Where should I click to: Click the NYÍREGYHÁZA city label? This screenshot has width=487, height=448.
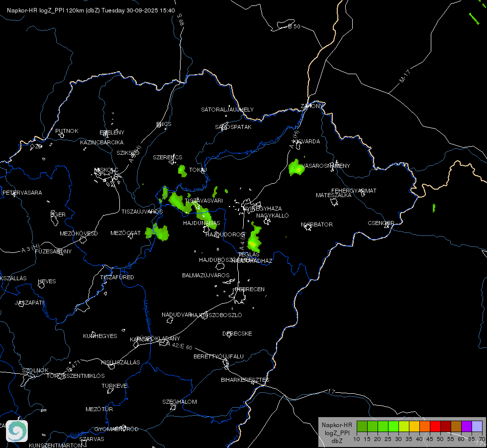click(x=263, y=209)
